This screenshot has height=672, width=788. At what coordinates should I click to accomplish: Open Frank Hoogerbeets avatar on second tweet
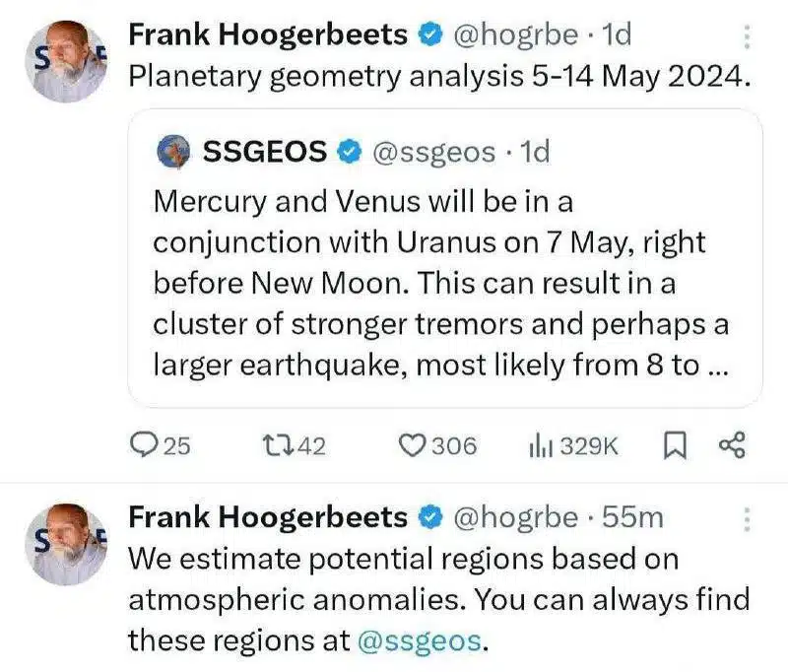click(x=66, y=544)
